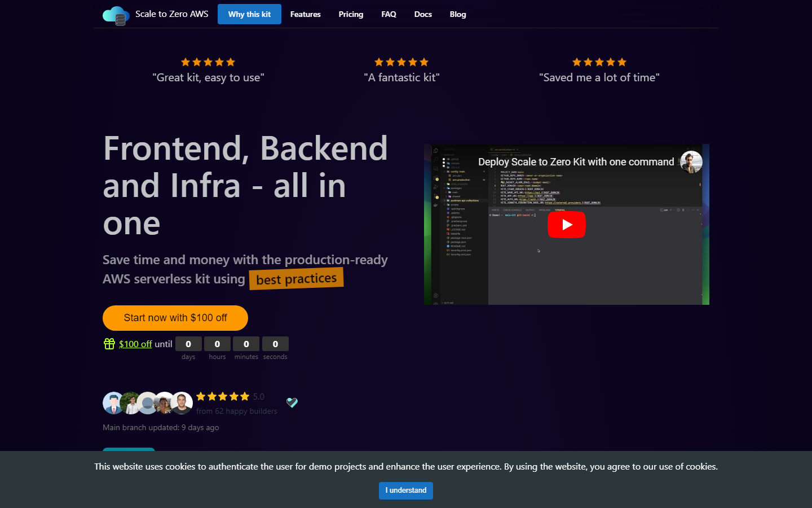Open the FAQ page
Image resolution: width=812 pixels, height=508 pixels.
pos(389,14)
